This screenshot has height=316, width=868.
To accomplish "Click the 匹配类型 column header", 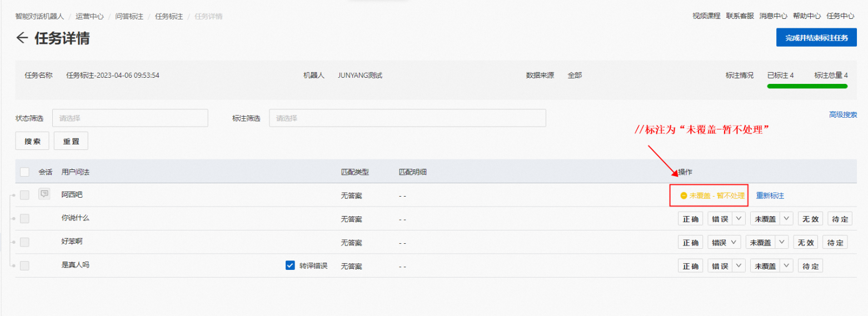I will 355,172.
